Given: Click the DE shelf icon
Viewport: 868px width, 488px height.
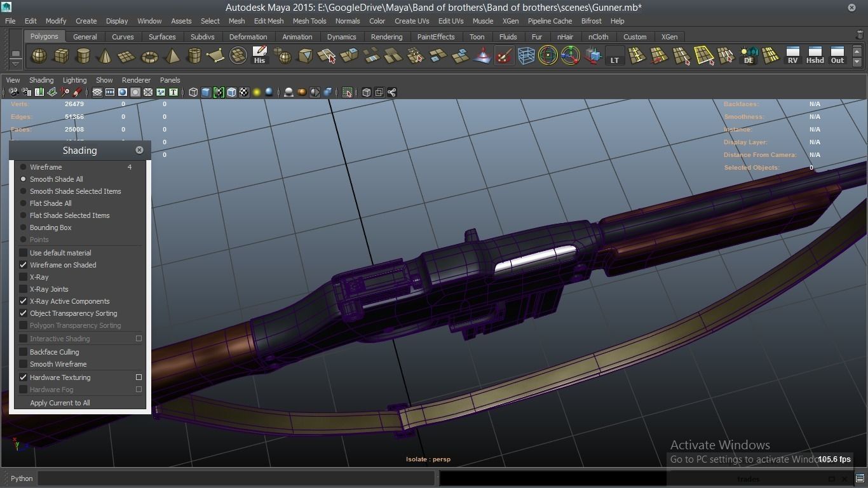Looking at the screenshot, I should pos(749,56).
